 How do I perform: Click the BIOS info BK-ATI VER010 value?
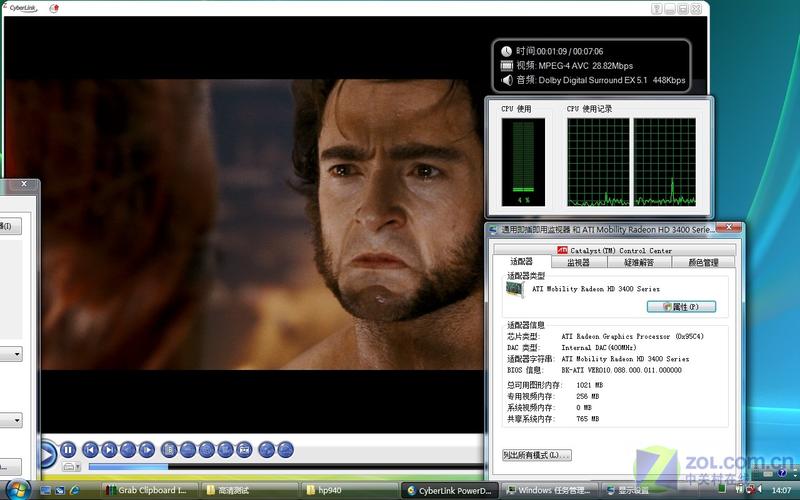(621, 370)
